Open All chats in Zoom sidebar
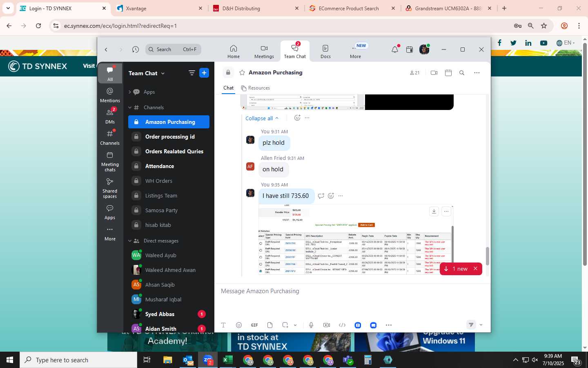This screenshot has width=588, height=368. [x=110, y=74]
